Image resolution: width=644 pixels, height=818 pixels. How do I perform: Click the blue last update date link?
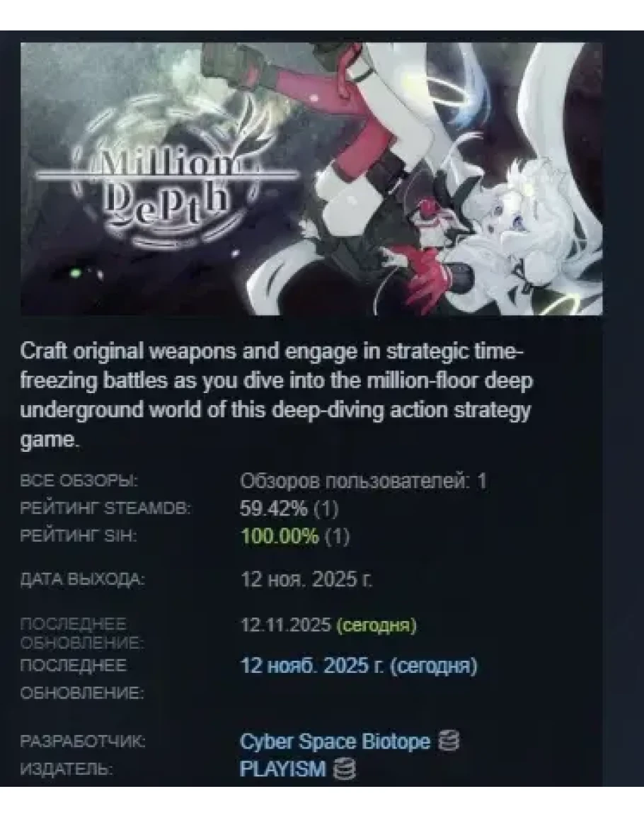tap(359, 666)
